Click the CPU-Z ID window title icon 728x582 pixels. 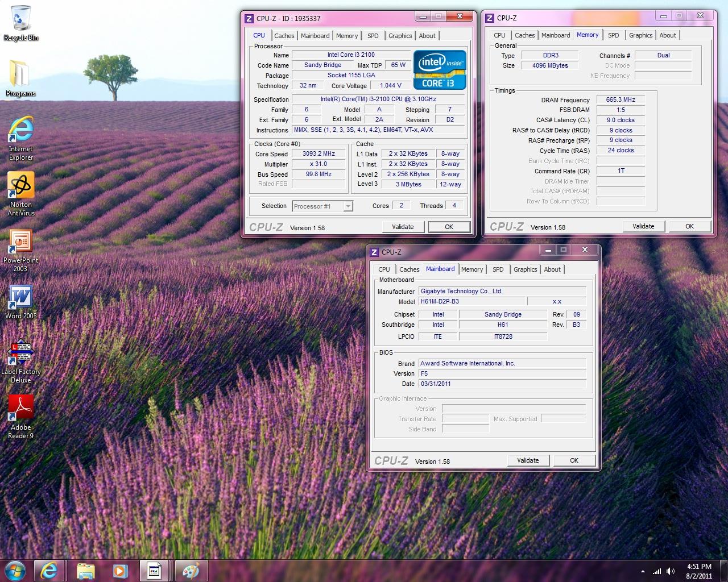tap(249, 18)
